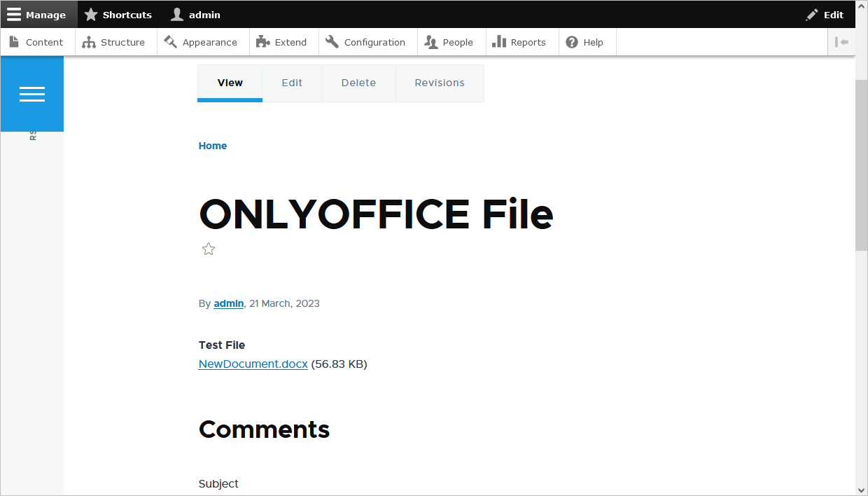Open the Content admin page icon

click(15, 41)
